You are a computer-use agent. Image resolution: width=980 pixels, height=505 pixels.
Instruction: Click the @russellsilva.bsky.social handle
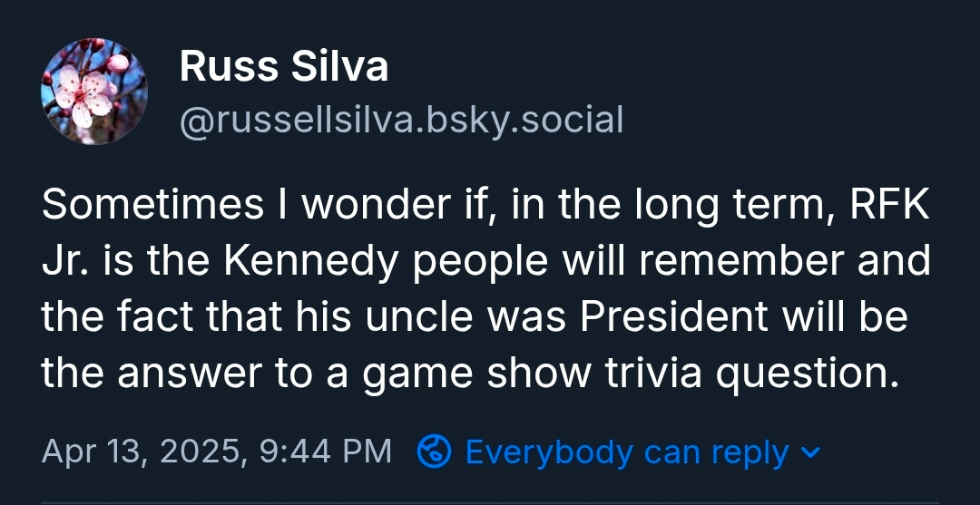click(x=401, y=120)
